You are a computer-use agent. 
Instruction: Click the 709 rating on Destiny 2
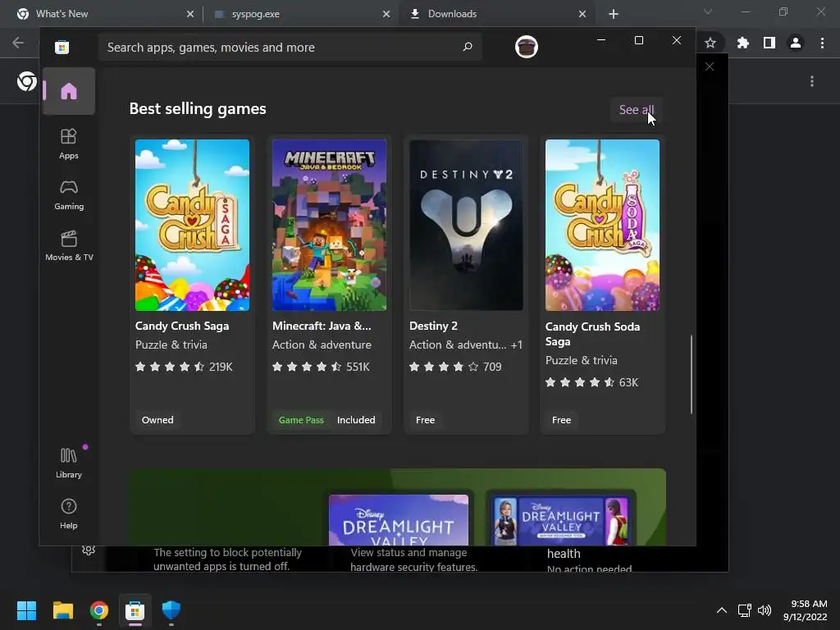(x=492, y=367)
